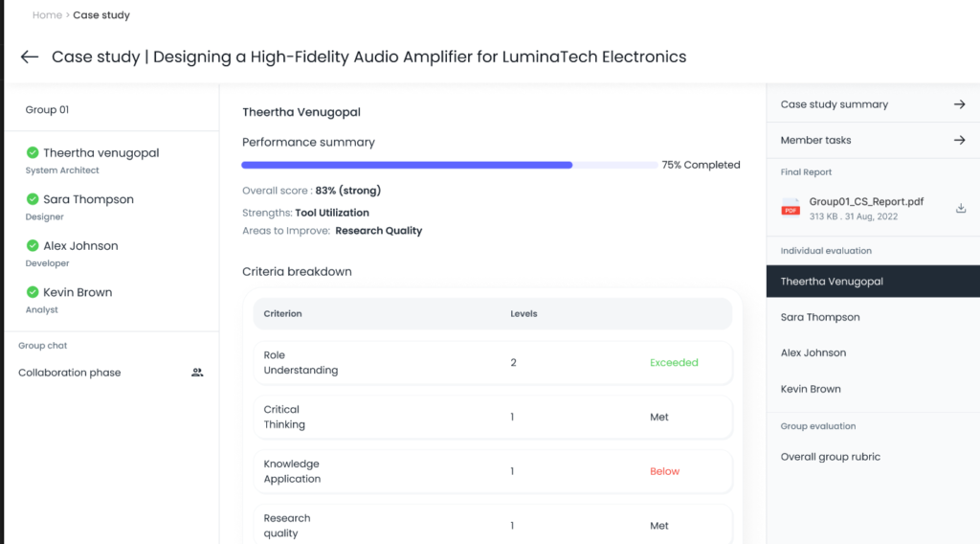This screenshot has width=980, height=544.
Task: Select Sara Thompson in Individual evaluation list
Action: 820,317
